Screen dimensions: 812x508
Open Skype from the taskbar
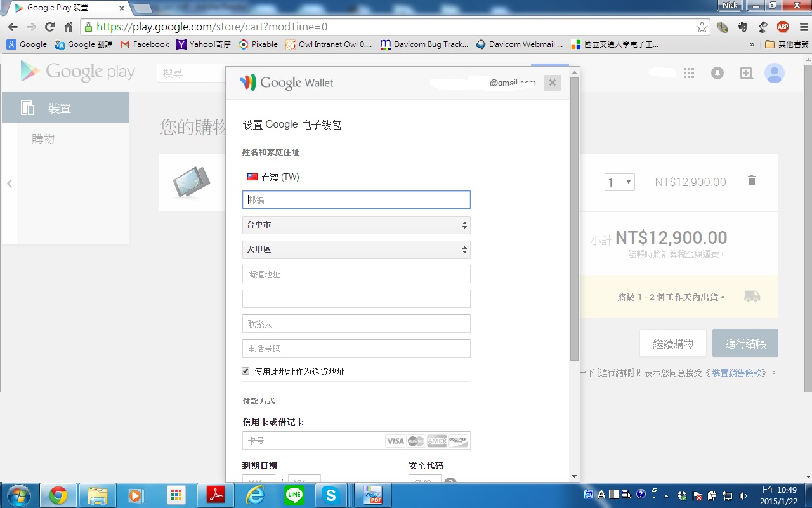(x=331, y=495)
